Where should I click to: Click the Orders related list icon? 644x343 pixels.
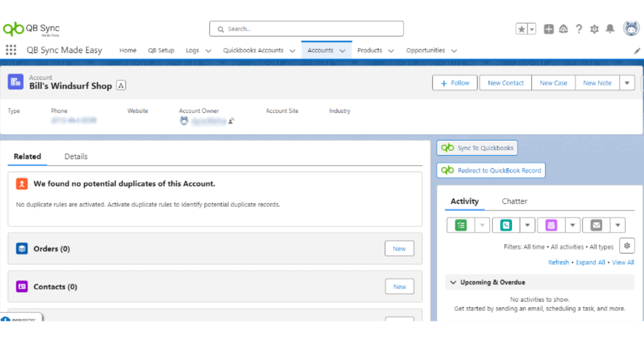(21, 249)
